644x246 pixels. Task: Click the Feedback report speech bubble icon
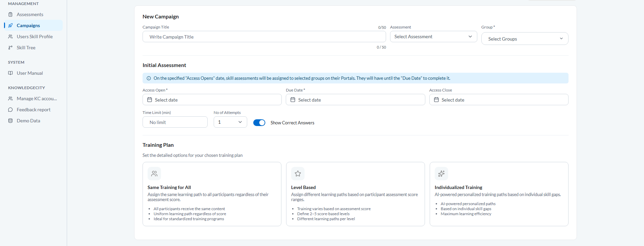point(10,110)
